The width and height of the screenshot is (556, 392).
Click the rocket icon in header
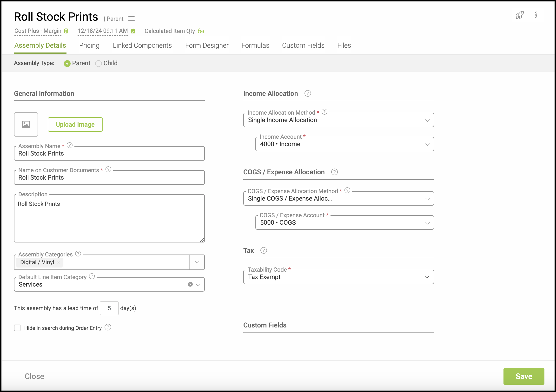click(x=519, y=15)
